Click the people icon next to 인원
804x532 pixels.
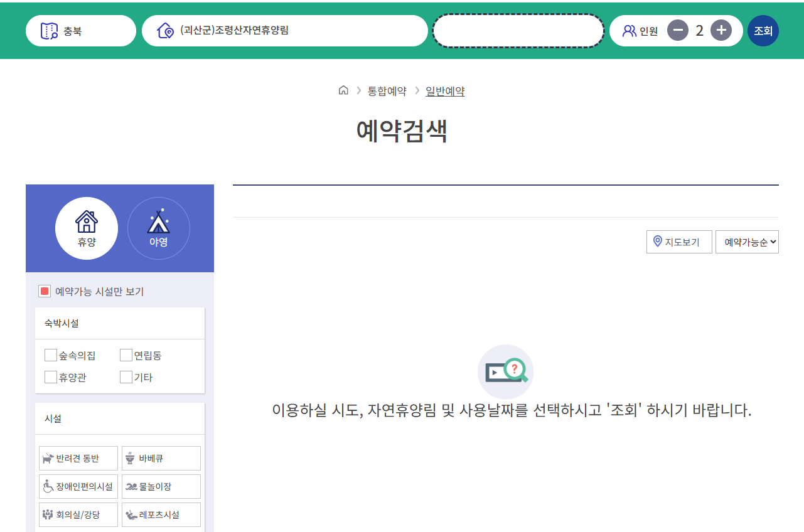pyautogui.click(x=629, y=31)
